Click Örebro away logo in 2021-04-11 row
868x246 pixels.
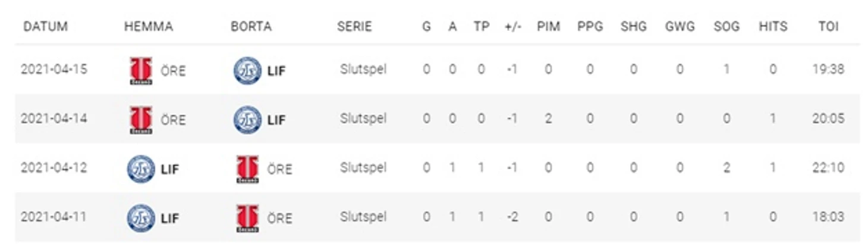247,218
